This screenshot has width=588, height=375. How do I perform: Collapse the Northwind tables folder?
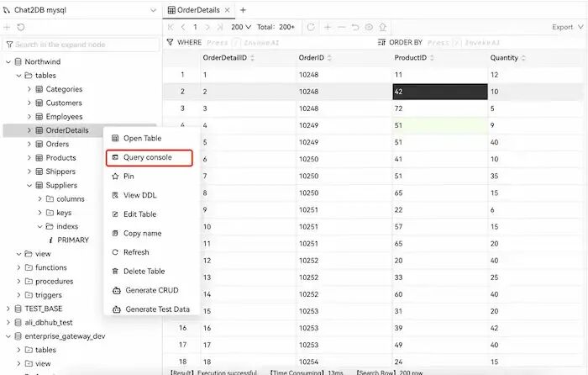click(18, 76)
